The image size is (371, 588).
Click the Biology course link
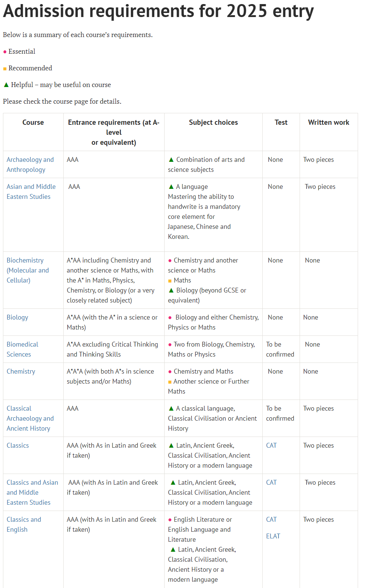17,317
